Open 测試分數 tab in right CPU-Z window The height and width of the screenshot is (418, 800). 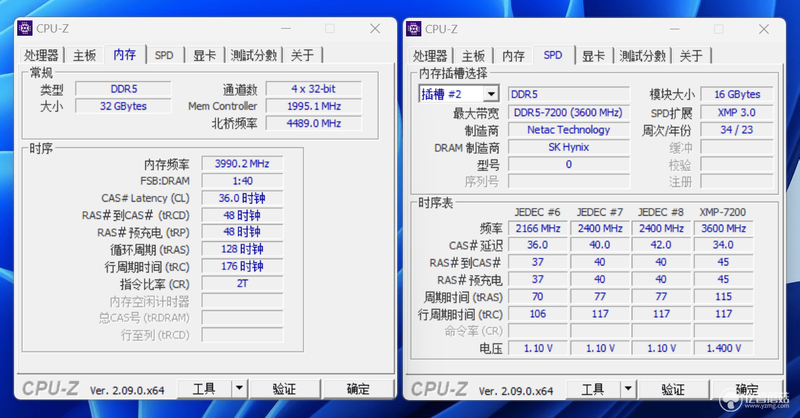click(642, 56)
